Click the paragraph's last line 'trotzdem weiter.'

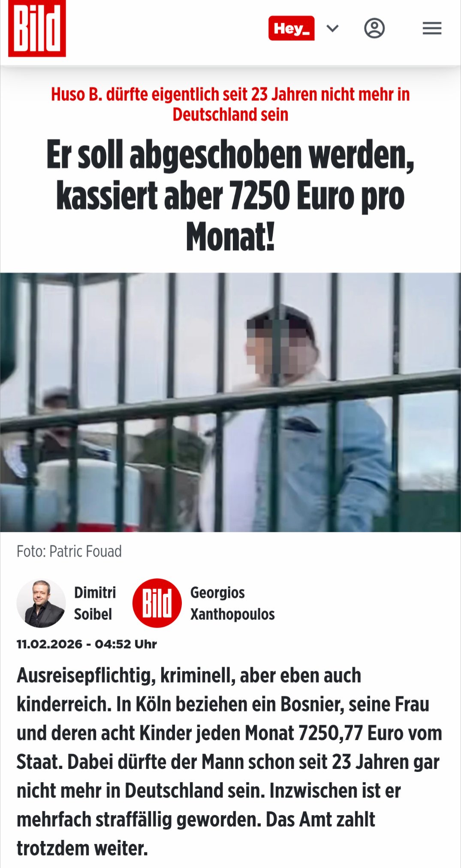tap(82, 848)
